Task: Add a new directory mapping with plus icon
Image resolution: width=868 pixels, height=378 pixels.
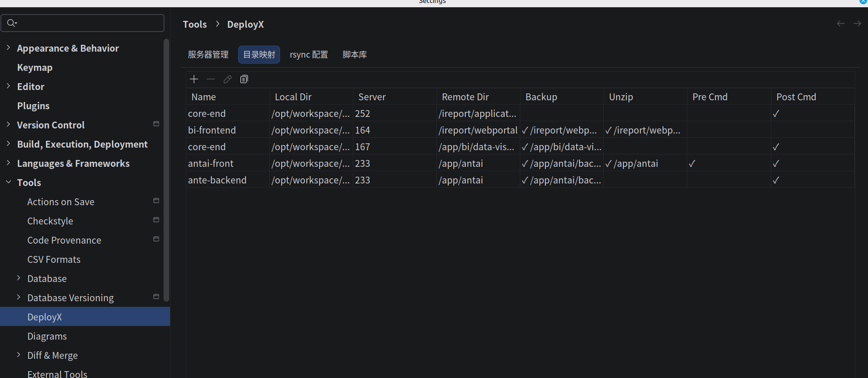Action: click(x=194, y=79)
